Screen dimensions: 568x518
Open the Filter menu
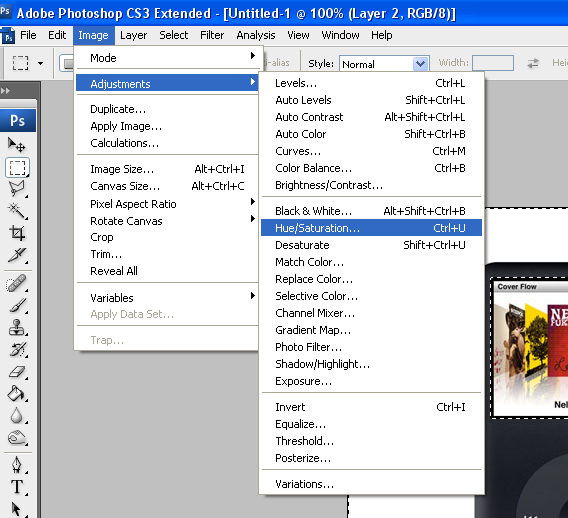(x=212, y=35)
